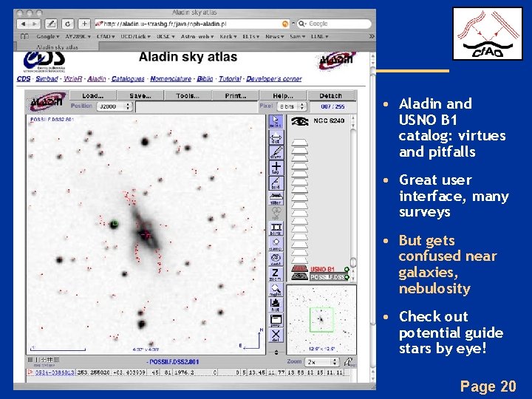Click green status dot of USNO-B1
The width and height of the screenshot is (532, 399).
347,270
